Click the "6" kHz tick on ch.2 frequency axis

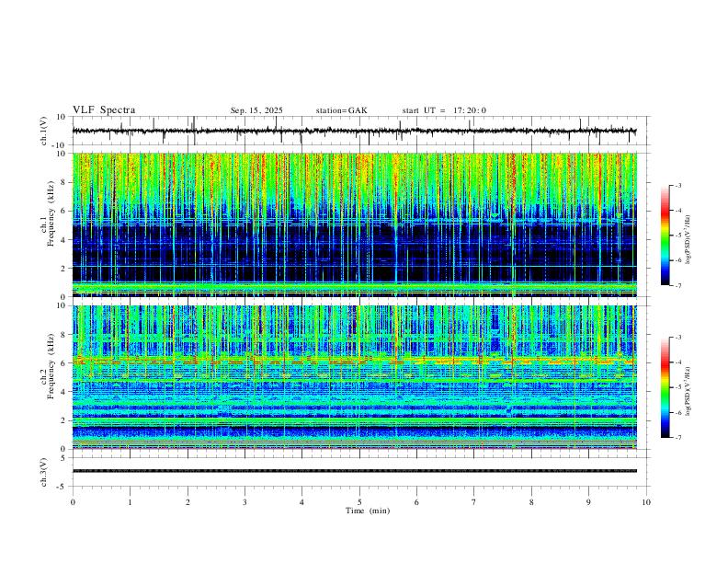[63, 363]
